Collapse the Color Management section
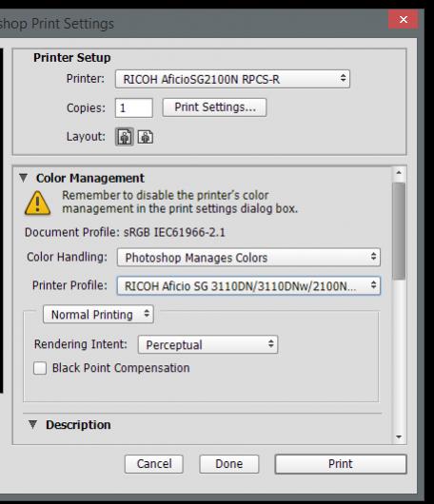Screen dimensions: 434x504 point(23,178)
